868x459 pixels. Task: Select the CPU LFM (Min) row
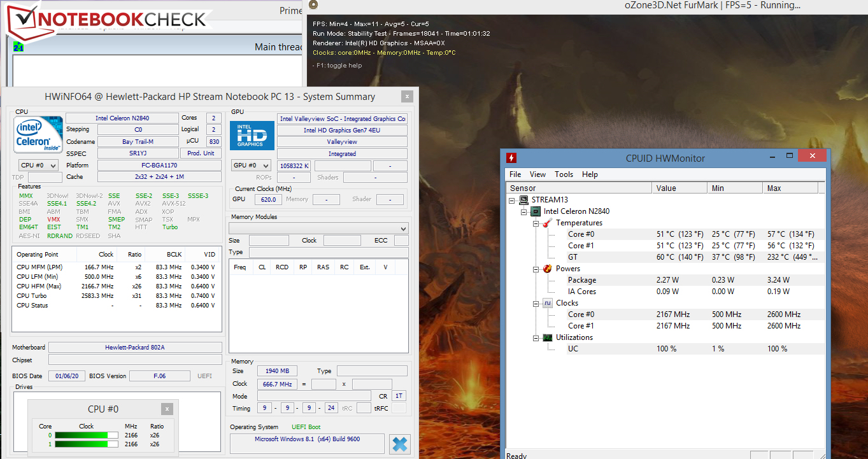tap(117, 277)
